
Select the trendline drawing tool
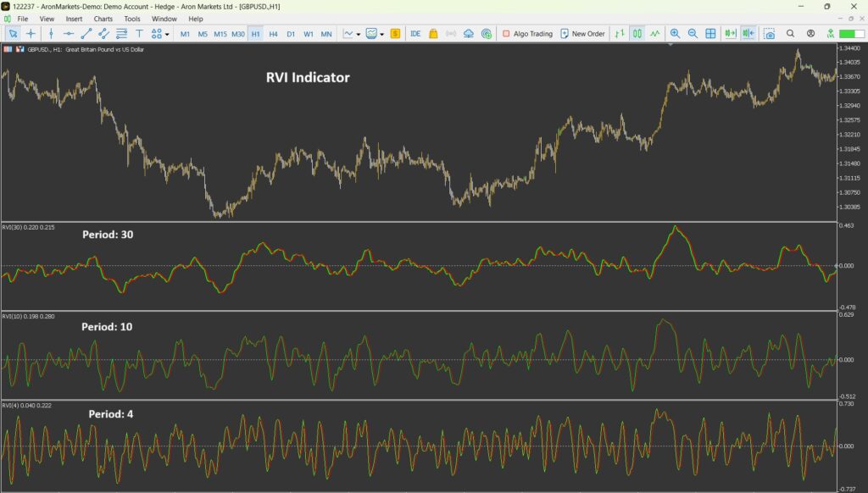[86, 34]
